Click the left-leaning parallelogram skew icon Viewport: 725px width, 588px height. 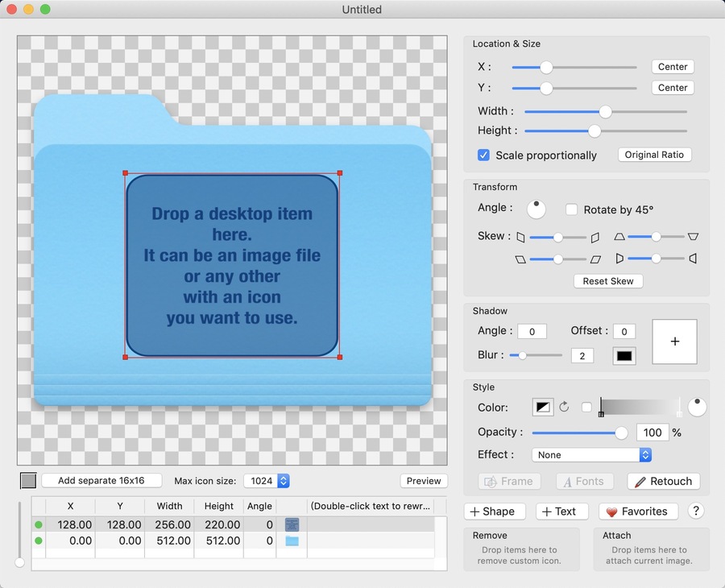[520, 259]
